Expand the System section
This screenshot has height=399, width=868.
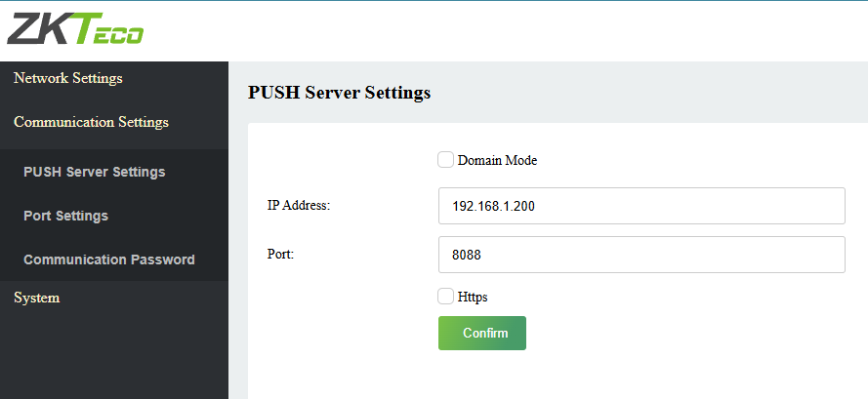click(37, 298)
